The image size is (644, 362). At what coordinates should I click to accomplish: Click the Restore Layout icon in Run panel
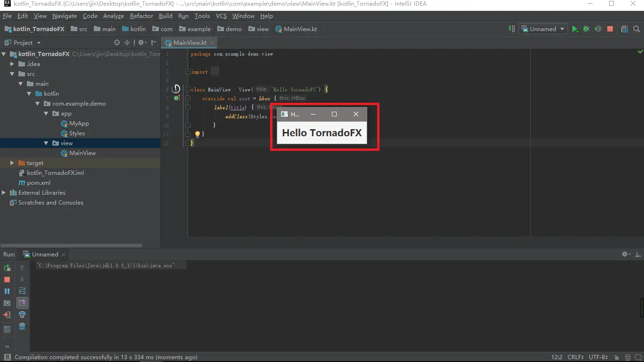[x=7, y=329]
